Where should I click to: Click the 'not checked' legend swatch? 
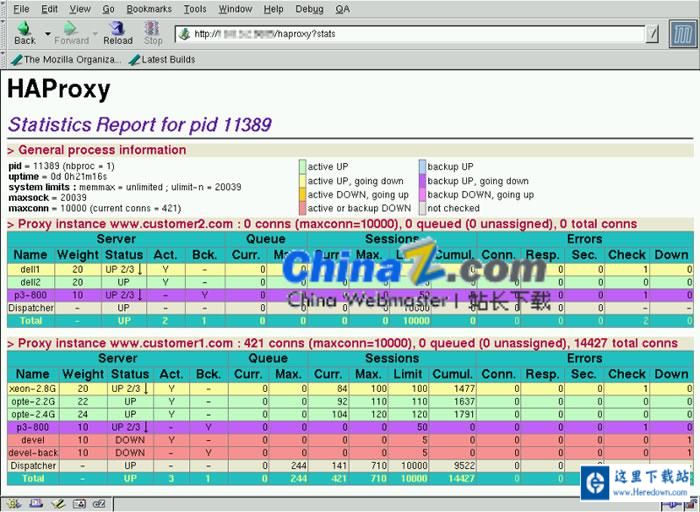(422, 208)
